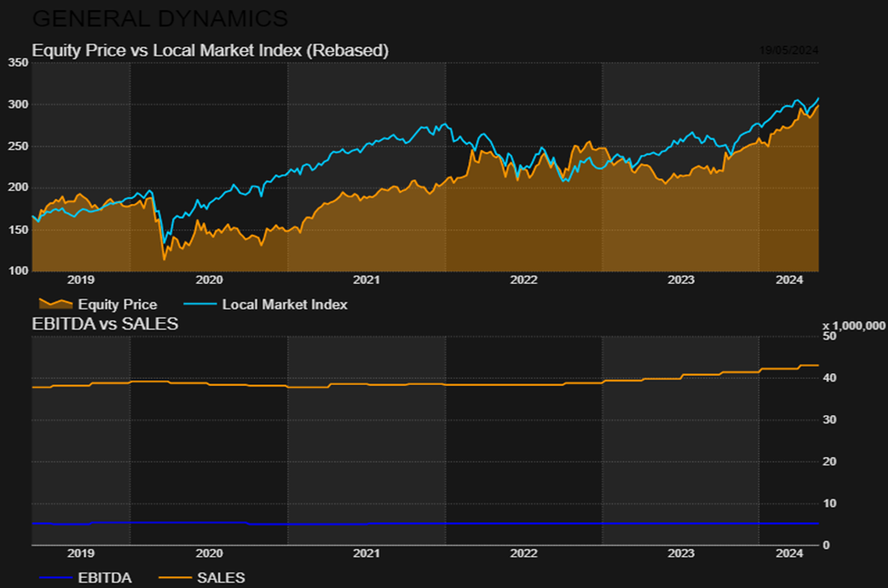Click the 10 label on the EBITDA chart axis

click(x=829, y=503)
